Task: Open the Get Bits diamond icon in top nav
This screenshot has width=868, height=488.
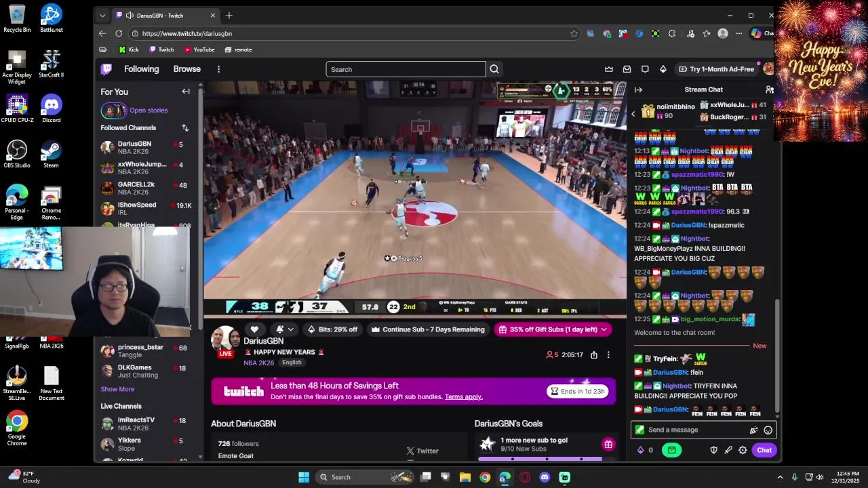Action: coord(663,69)
